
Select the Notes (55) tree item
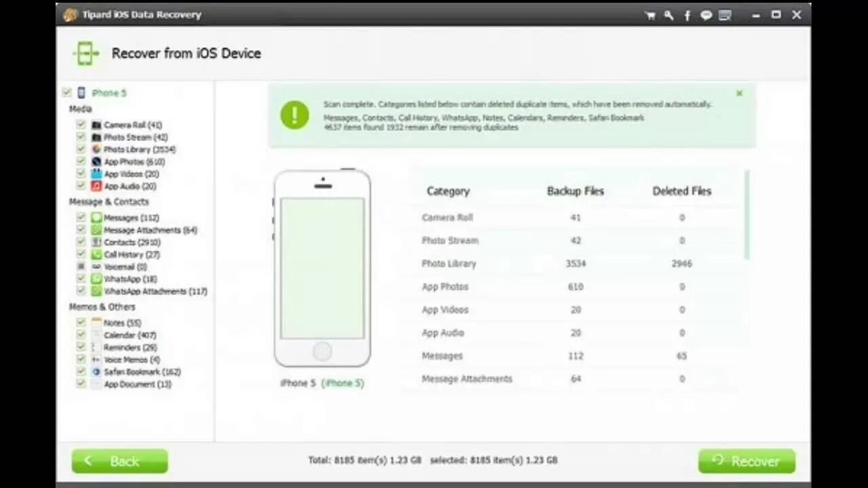(123, 323)
